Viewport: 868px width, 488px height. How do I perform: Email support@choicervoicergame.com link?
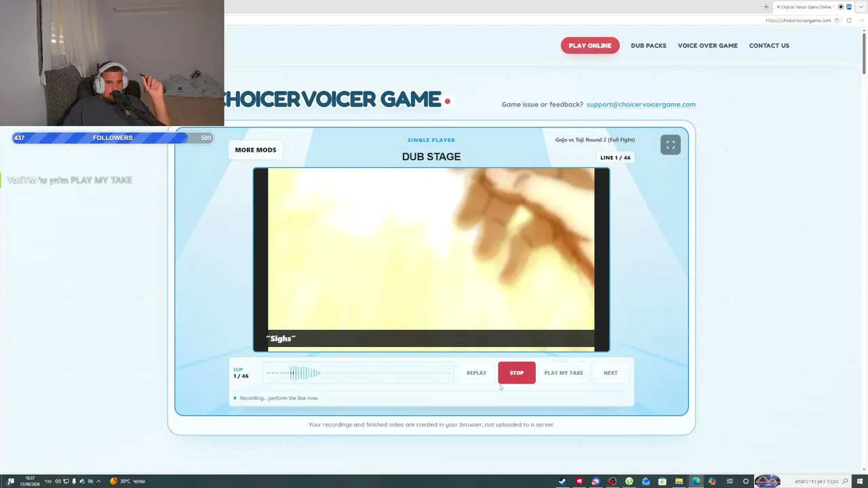(x=641, y=104)
